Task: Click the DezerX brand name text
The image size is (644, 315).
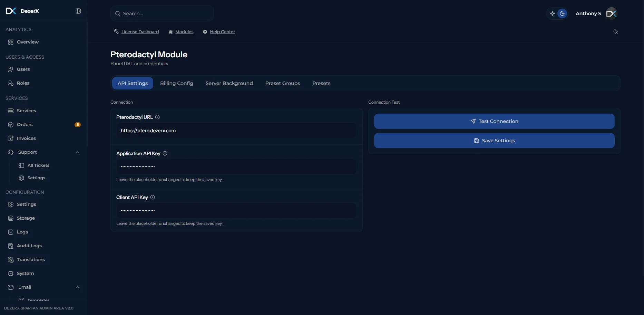Action: (30, 11)
